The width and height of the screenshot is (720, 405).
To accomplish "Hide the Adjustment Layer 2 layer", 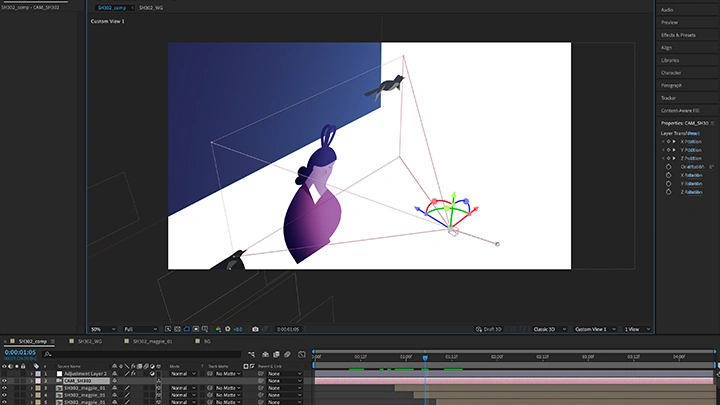I will pos(5,373).
